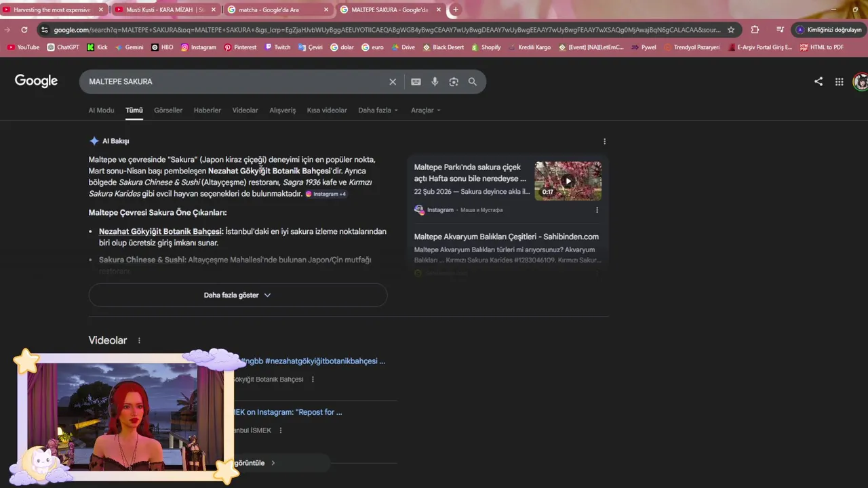Open the HBO bookmark

click(x=162, y=47)
